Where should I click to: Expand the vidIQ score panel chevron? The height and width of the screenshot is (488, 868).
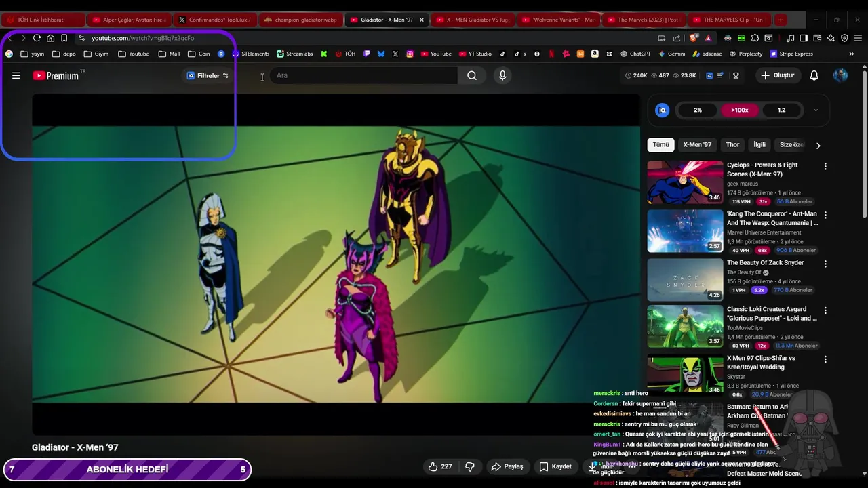coord(816,110)
